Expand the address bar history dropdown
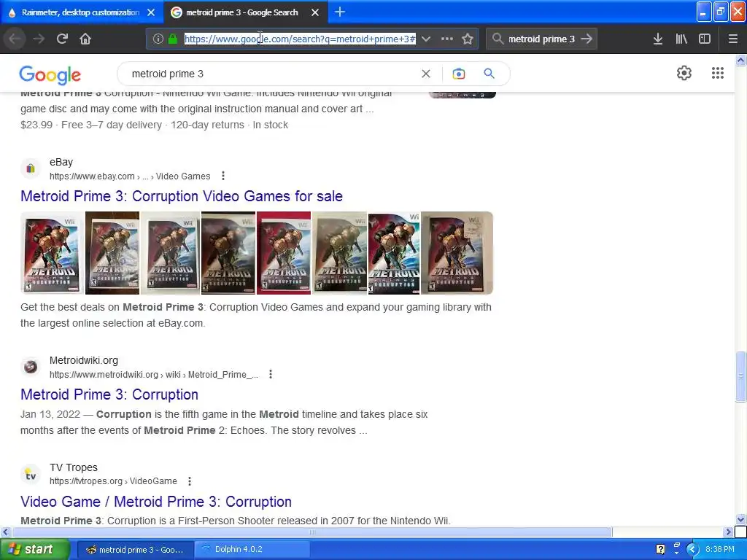This screenshot has width=747, height=560. pyautogui.click(x=426, y=39)
